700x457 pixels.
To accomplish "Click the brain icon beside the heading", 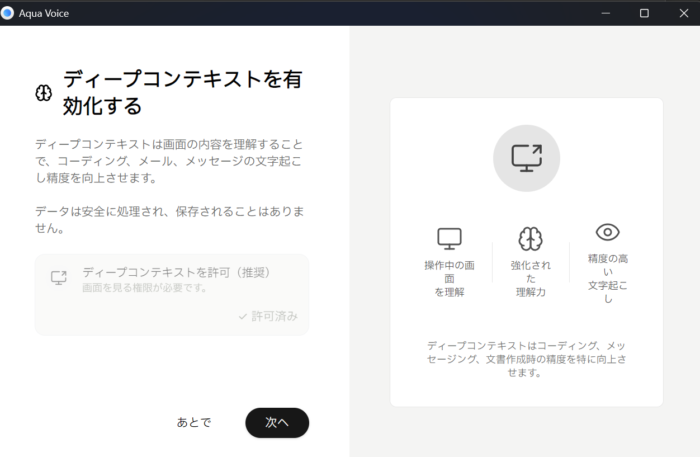I will (44, 93).
